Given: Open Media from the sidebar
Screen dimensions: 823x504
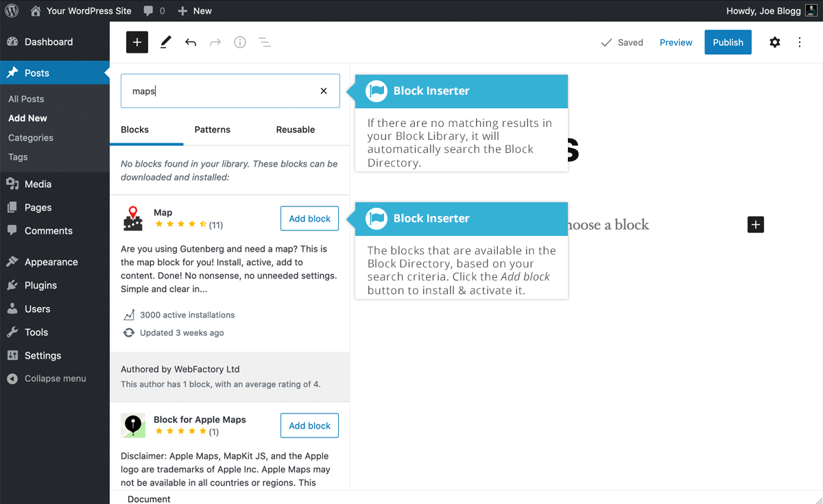Looking at the screenshot, I should (x=39, y=184).
